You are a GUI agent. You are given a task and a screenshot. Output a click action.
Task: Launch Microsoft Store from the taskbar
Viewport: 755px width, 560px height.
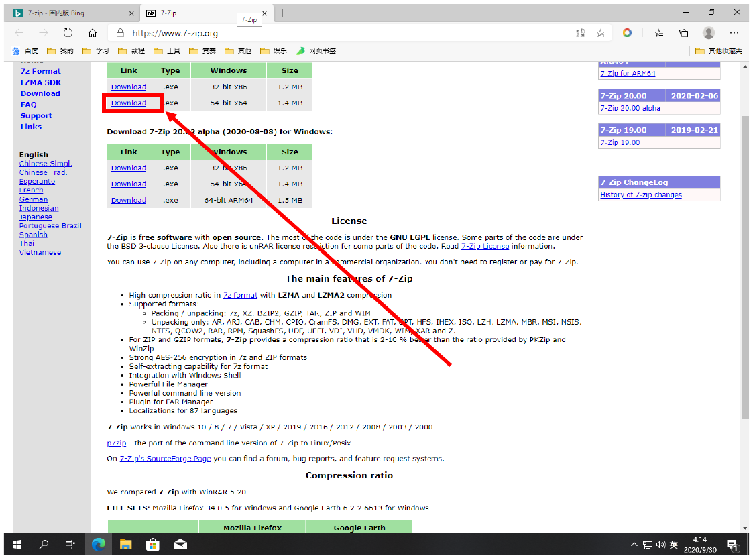click(152, 544)
